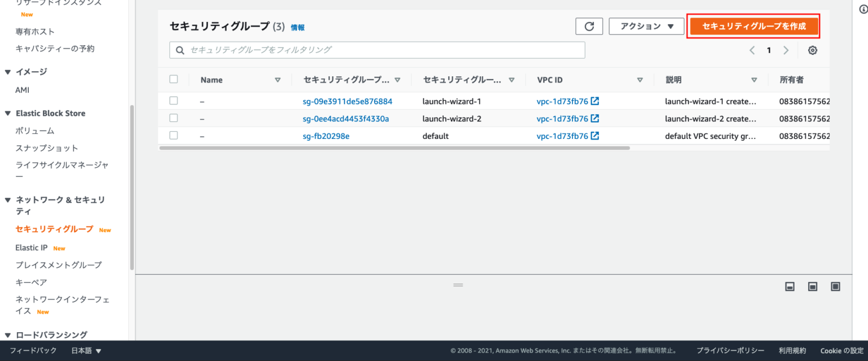Open table preferences gear icon
This screenshot has height=361, width=868.
(x=812, y=50)
